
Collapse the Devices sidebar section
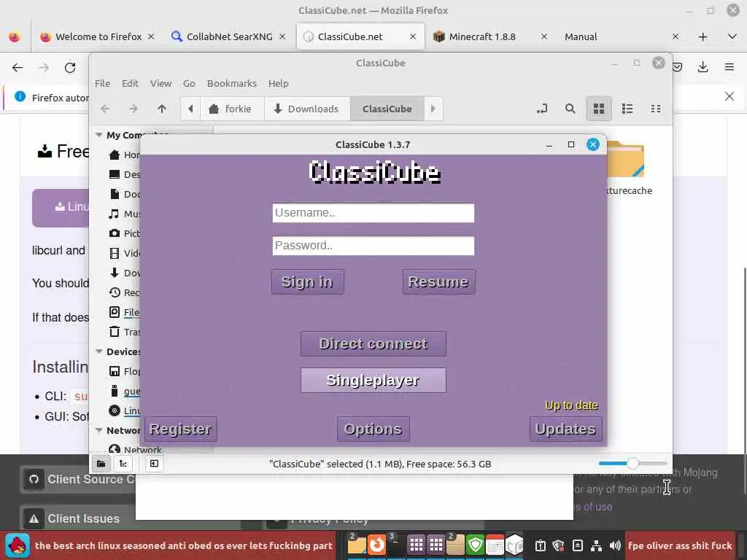(x=99, y=351)
